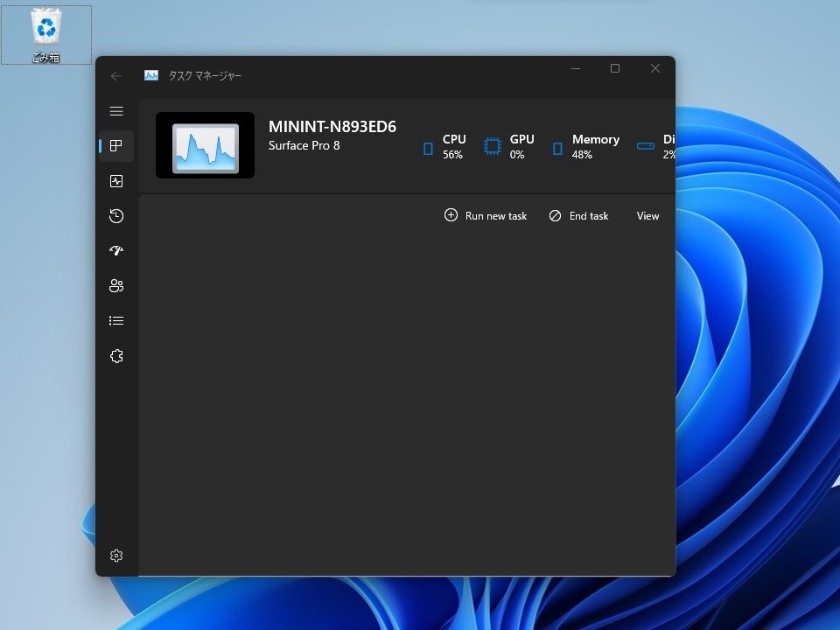This screenshot has height=630, width=840.
Task: Open Startup apps gauge icon
Action: pyautogui.click(x=116, y=251)
